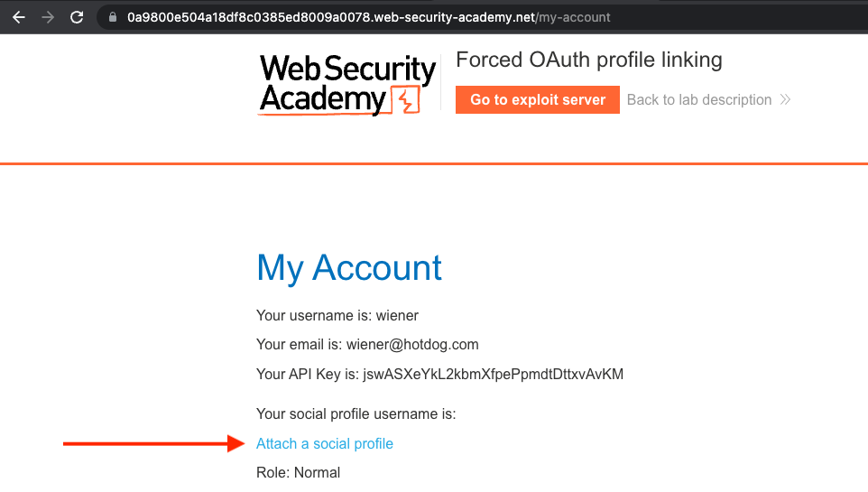Click the API Key value text
868x492 pixels.
click(x=493, y=374)
